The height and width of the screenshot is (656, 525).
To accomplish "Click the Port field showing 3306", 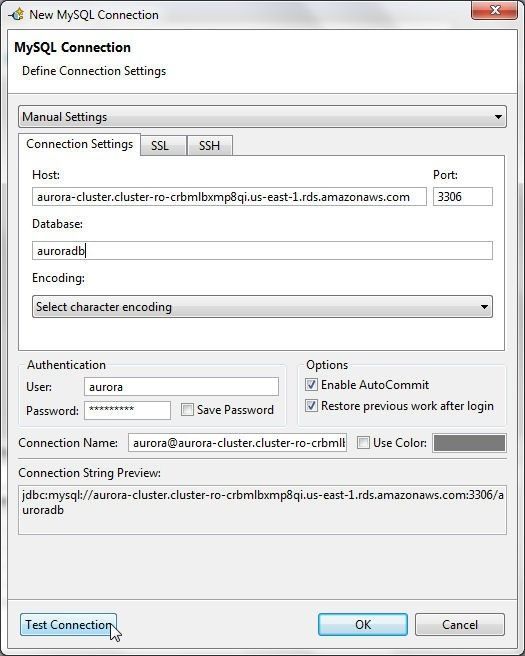I will tap(463, 197).
